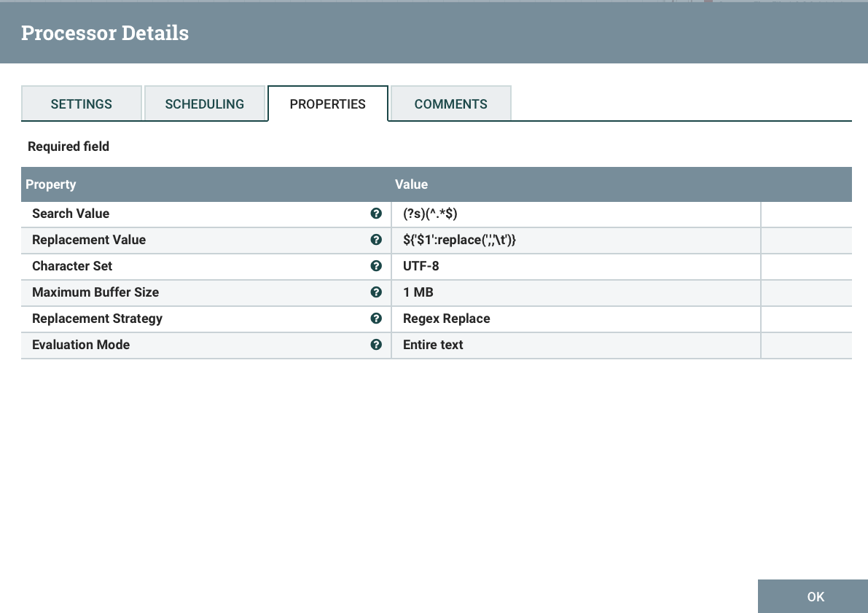Screen dimensions: 868x613
Task: Open the Scheduling tab
Action: tap(204, 104)
